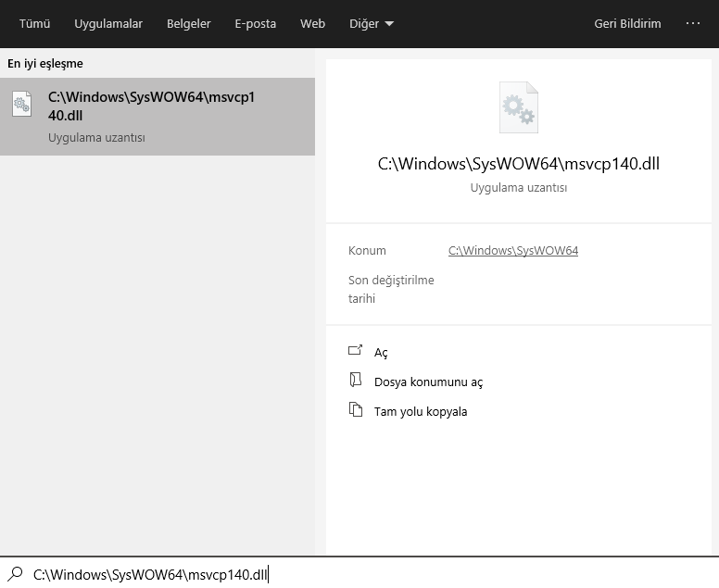The image size is (719, 588).
Task: Click 'Uygulama uzantısı' text in preview pane
Action: coord(519,187)
